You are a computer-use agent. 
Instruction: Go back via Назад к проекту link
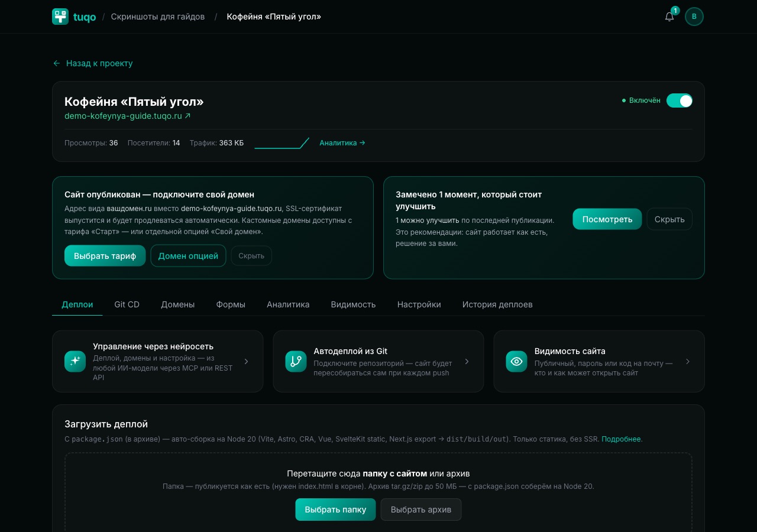(93, 63)
